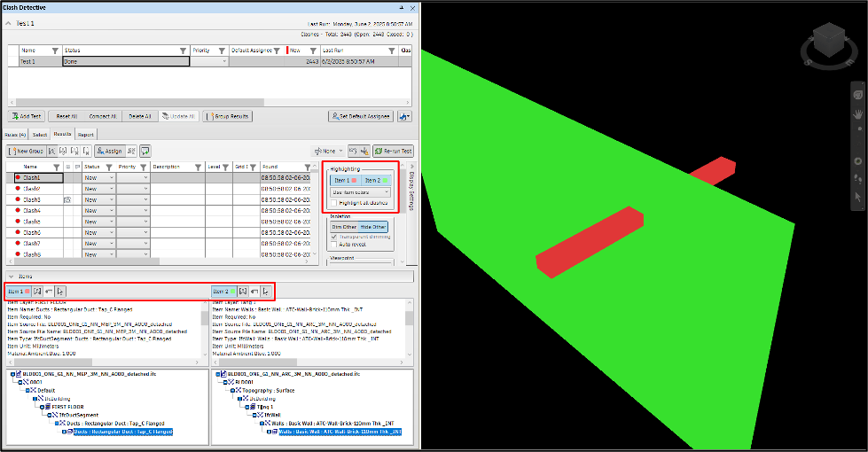Click the Item 2 switch back icon
Viewport: 868px width, 452px height.
tap(254, 291)
